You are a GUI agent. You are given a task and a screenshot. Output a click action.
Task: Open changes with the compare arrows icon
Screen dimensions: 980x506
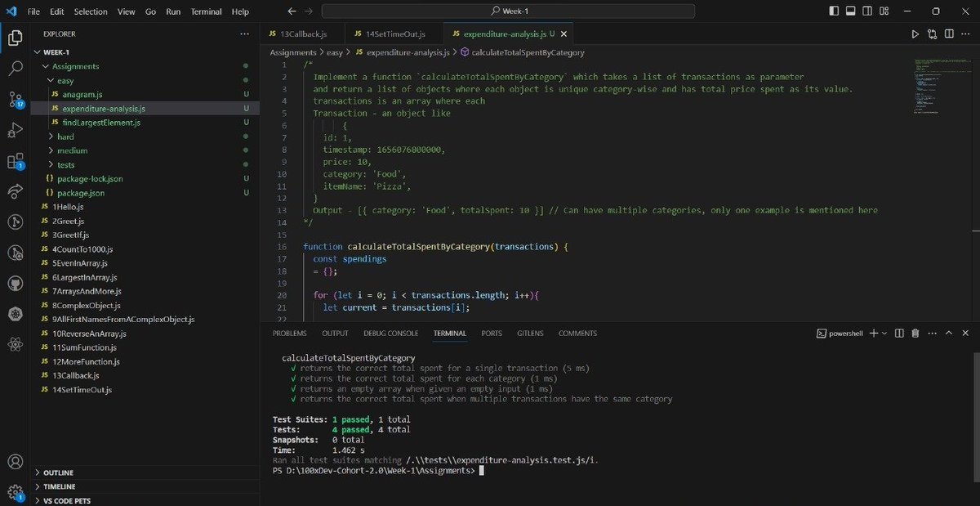(933, 34)
